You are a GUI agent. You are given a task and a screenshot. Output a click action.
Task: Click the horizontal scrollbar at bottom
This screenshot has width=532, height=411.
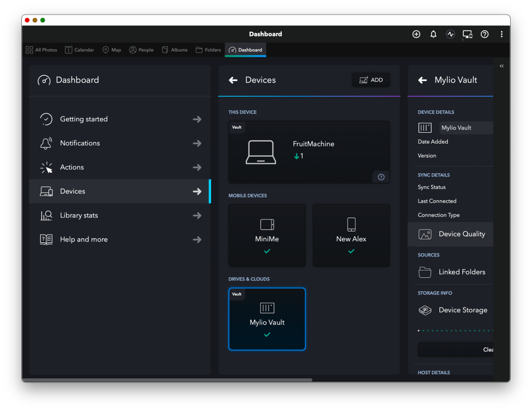pyautogui.click(x=166, y=380)
